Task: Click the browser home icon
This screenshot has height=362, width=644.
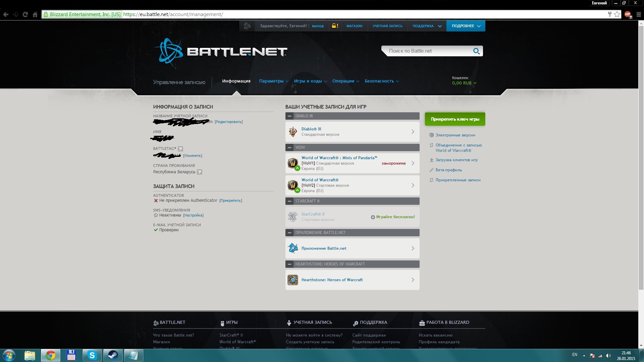Action: point(35,14)
